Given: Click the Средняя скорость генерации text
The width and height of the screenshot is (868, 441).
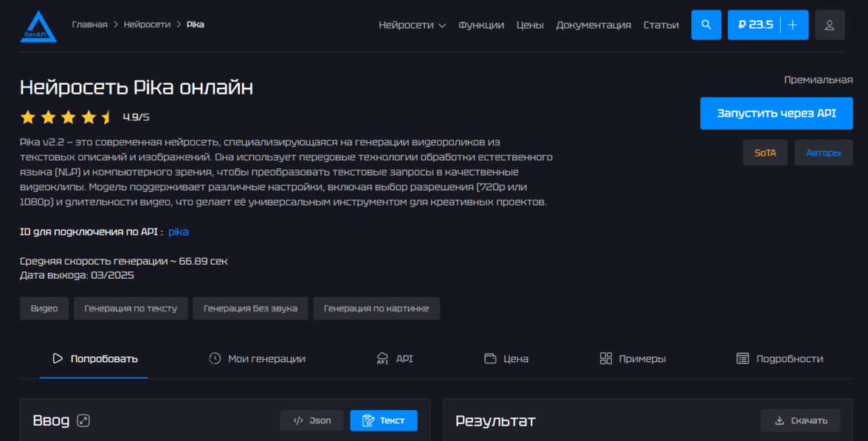Looking at the screenshot, I should click(x=123, y=261).
